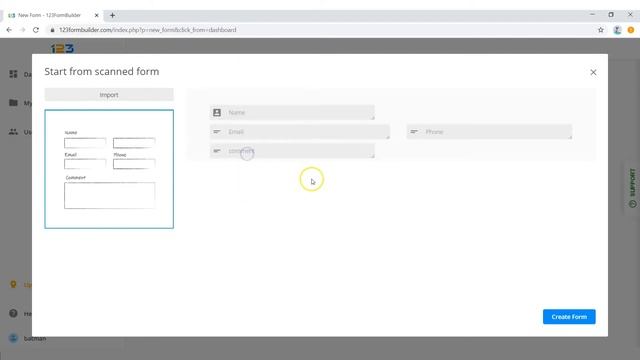Close the Start from scanned form dialog
This screenshot has height=360, width=640.
point(593,72)
